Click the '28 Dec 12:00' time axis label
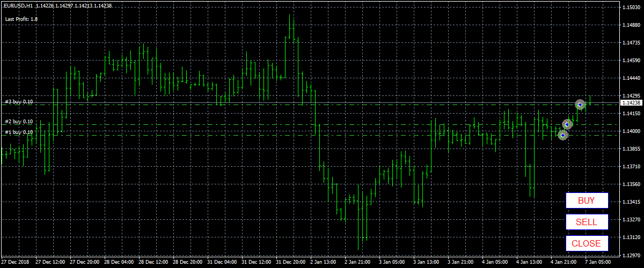Image resolution: width=644 pixels, height=268 pixels. click(x=153, y=263)
